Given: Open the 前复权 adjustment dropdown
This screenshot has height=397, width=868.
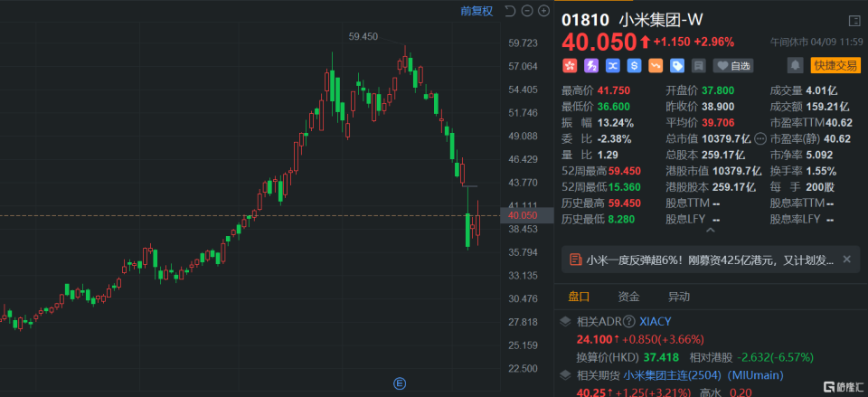Looking at the screenshot, I should [x=476, y=11].
